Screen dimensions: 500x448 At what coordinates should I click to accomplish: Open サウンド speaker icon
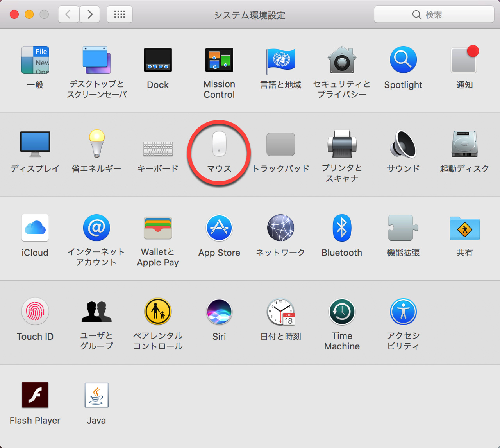point(403,144)
